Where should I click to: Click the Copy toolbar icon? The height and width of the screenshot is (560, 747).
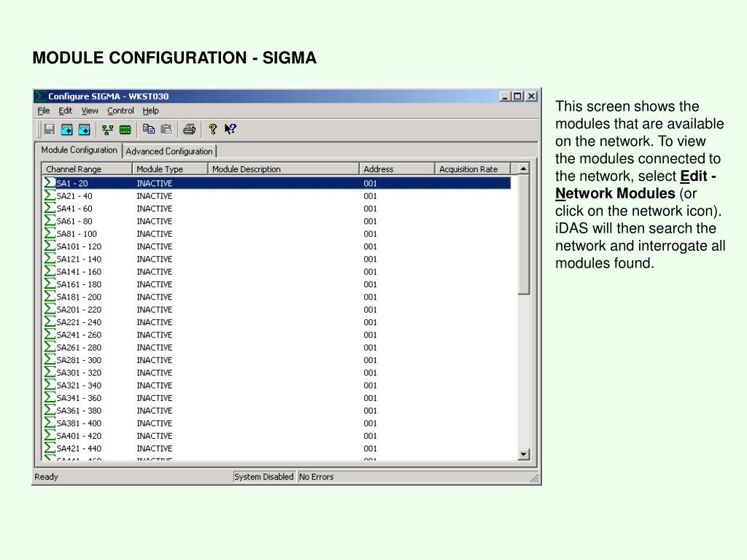click(x=149, y=129)
